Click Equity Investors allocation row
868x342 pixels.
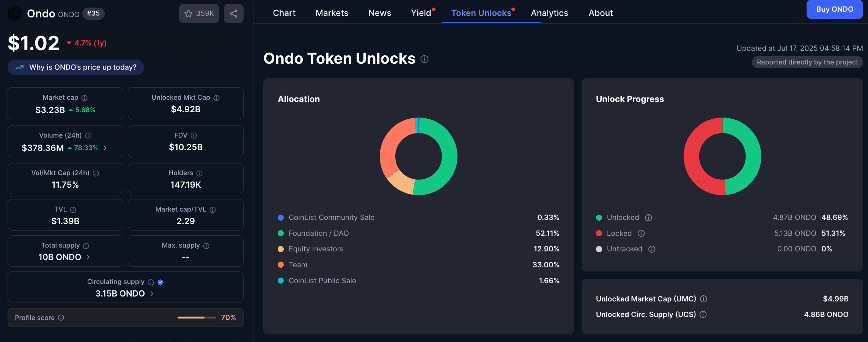pos(418,249)
